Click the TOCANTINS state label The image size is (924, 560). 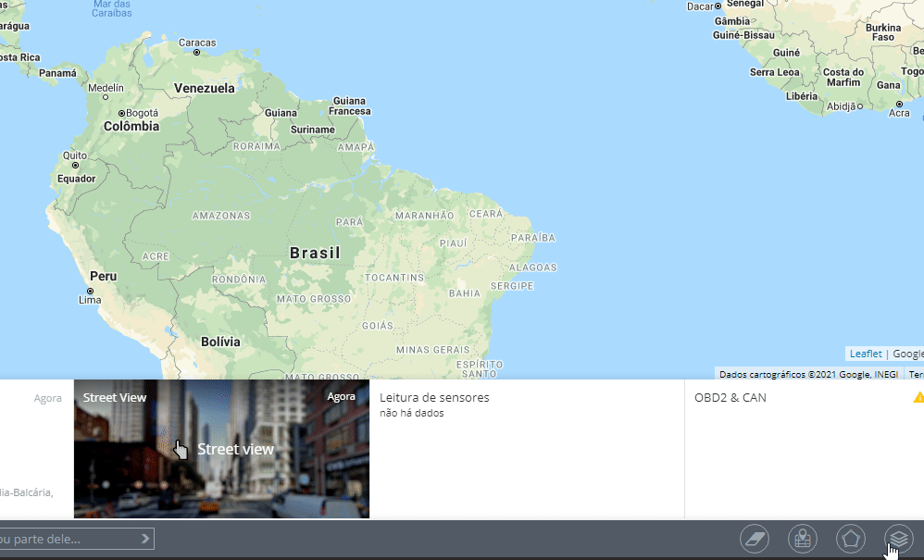tap(394, 278)
